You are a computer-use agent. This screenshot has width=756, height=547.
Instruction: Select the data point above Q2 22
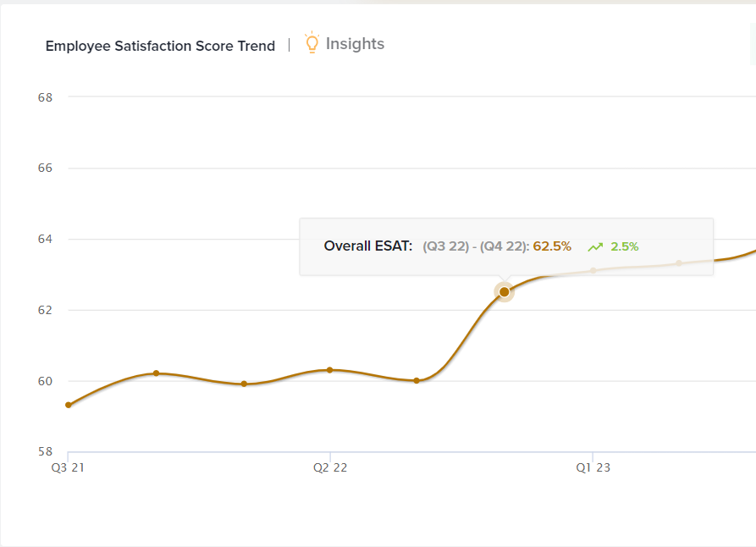coord(330,370)
